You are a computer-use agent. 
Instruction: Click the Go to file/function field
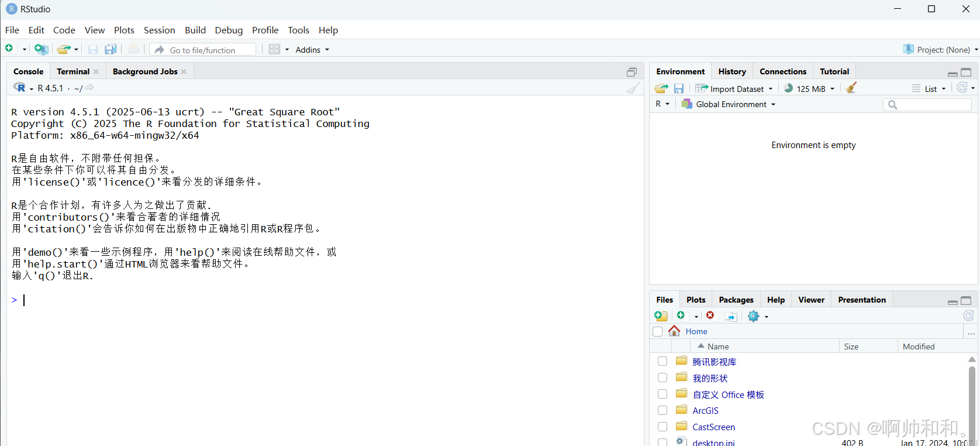point(203,50)
